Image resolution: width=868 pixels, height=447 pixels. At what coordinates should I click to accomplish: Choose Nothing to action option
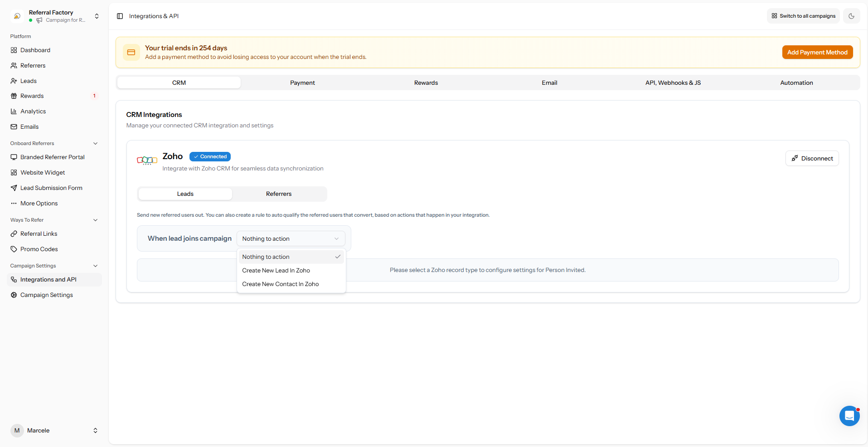[291, 257]
